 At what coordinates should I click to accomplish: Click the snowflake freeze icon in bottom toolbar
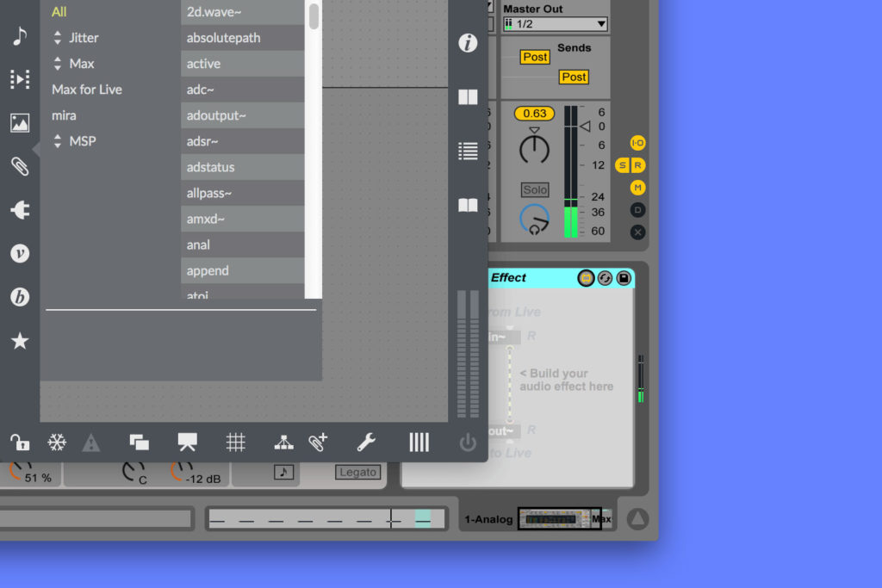57,443
